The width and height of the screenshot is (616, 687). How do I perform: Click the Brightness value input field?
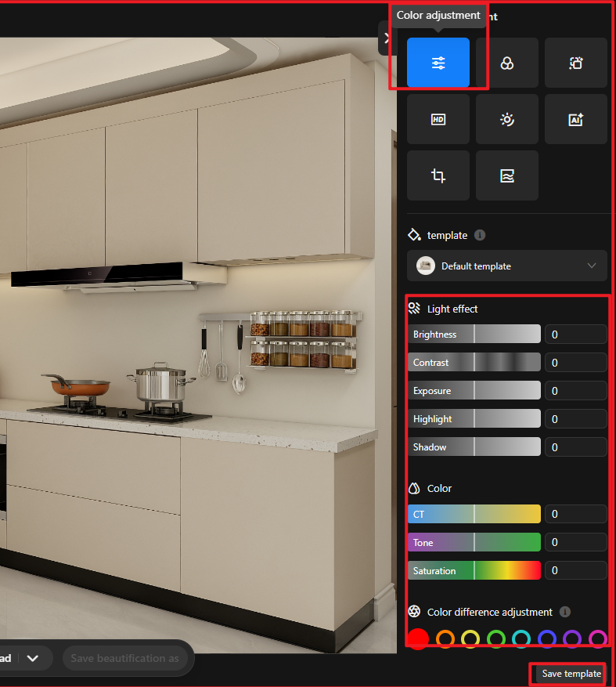tap(575, 334)
